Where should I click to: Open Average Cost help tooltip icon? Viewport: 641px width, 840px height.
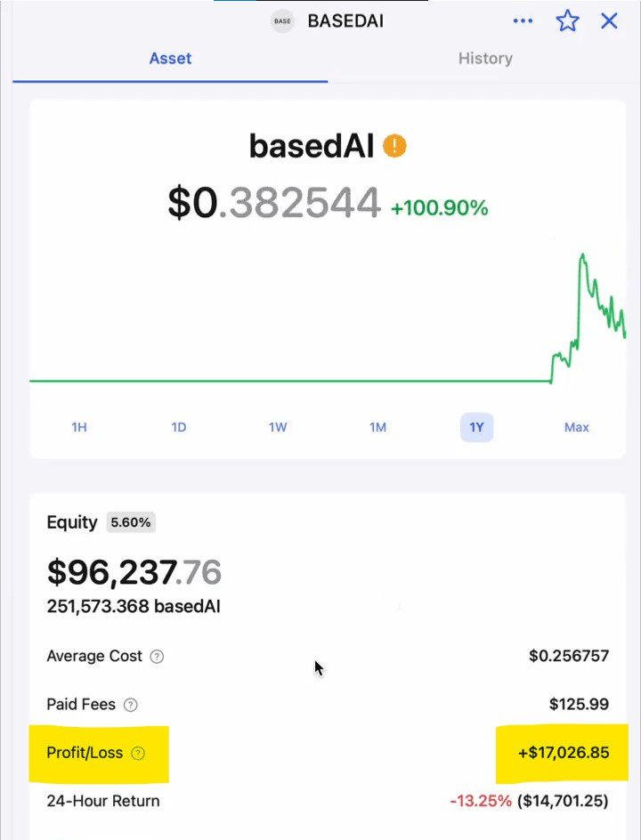click(x=157, y=657)
